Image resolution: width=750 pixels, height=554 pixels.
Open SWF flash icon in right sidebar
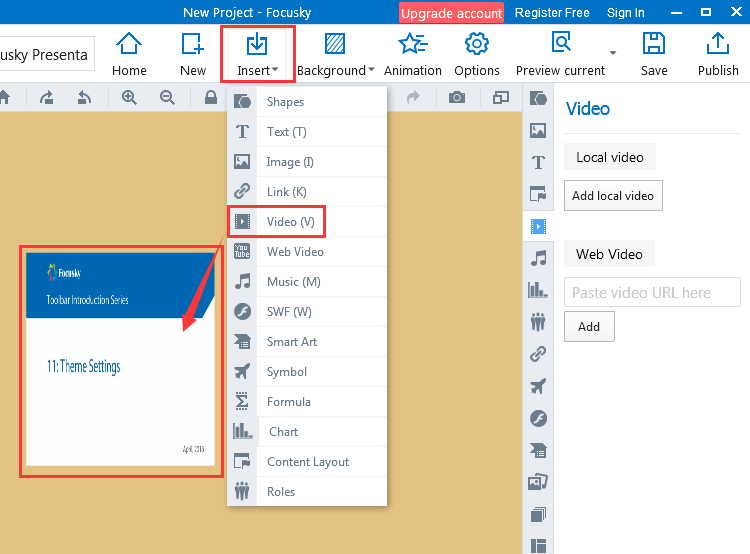tap(538, 419)
